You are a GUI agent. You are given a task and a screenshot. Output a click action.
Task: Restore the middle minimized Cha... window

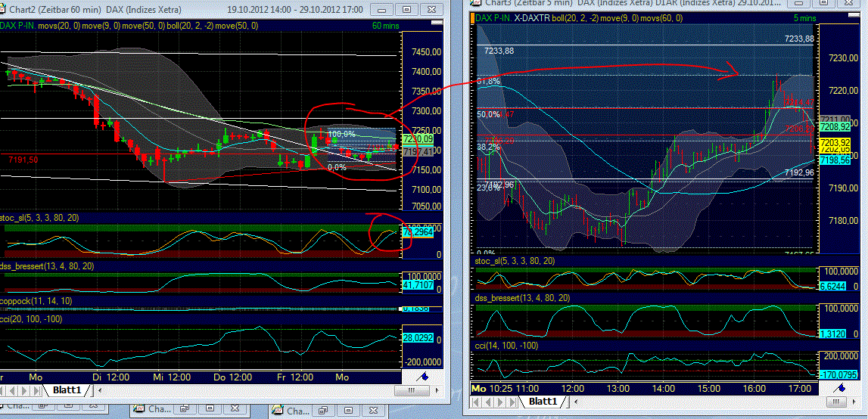point(184,408)
